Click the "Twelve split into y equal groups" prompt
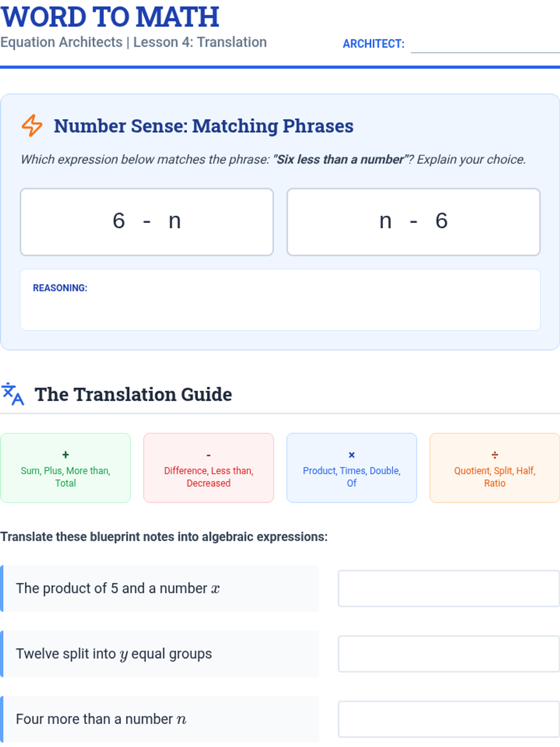 [x=114, y=654]
